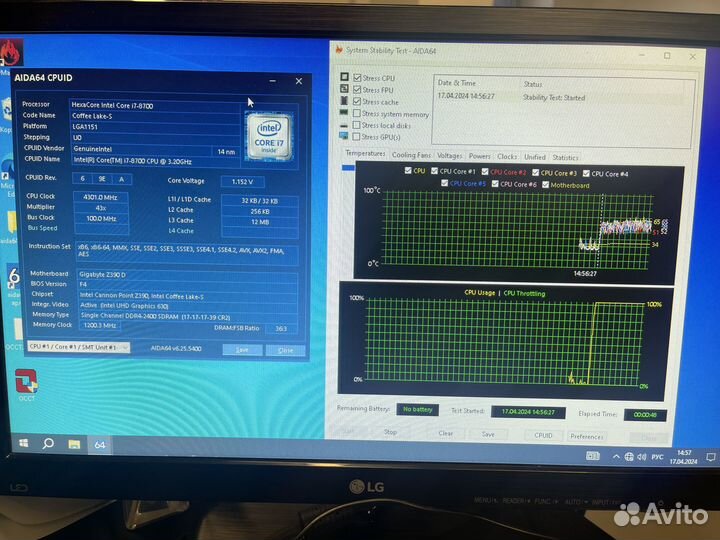The width and height of the screenshot is (720, 540).
Task: Click the touch keyboard tray icon
Action: pos(593,456)
